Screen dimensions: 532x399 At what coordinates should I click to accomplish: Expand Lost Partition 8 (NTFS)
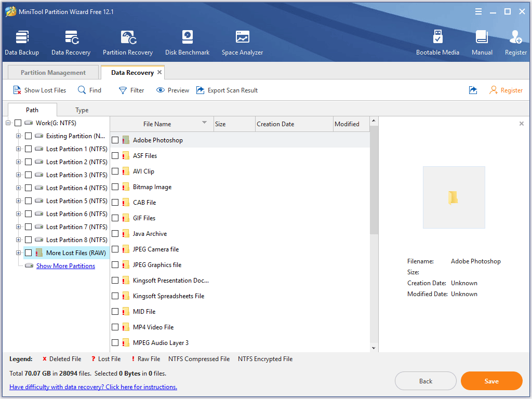pyautogui.click(x=18, y=240)
